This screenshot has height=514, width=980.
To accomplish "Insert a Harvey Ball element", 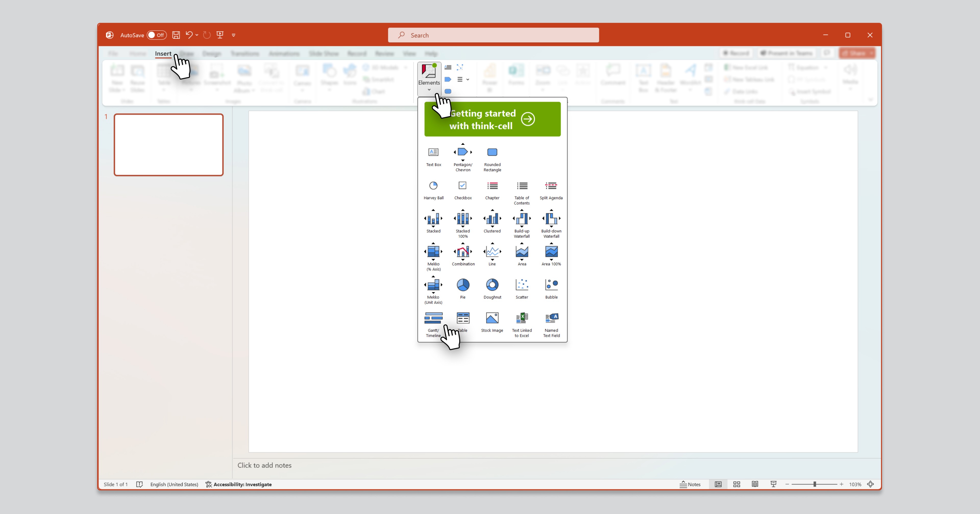I will click(433, 190).
